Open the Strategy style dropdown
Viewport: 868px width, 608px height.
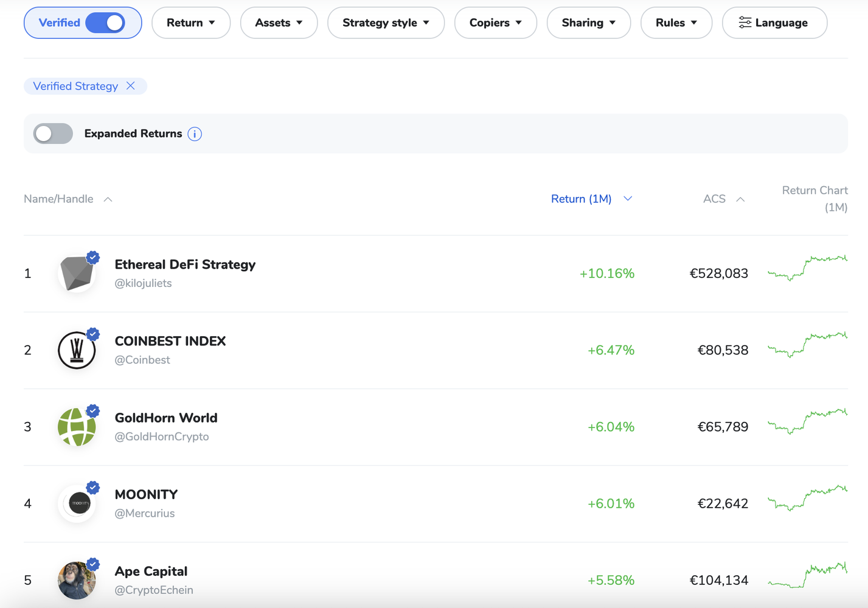386,23
